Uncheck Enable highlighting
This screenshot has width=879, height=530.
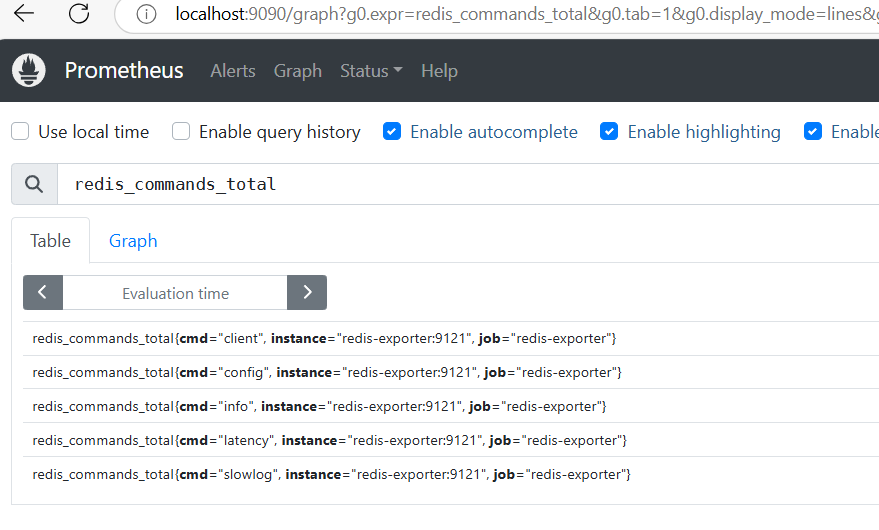(609, 132)
